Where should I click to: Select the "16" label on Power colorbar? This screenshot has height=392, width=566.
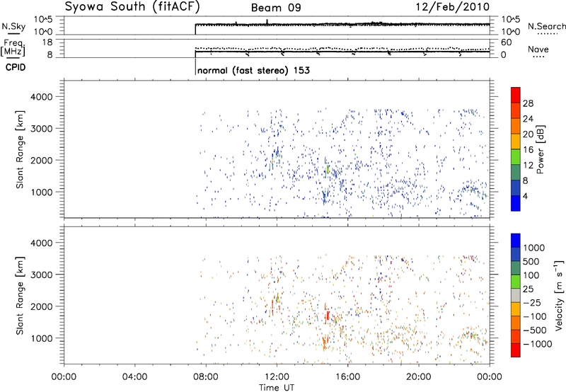click(528, 150)
